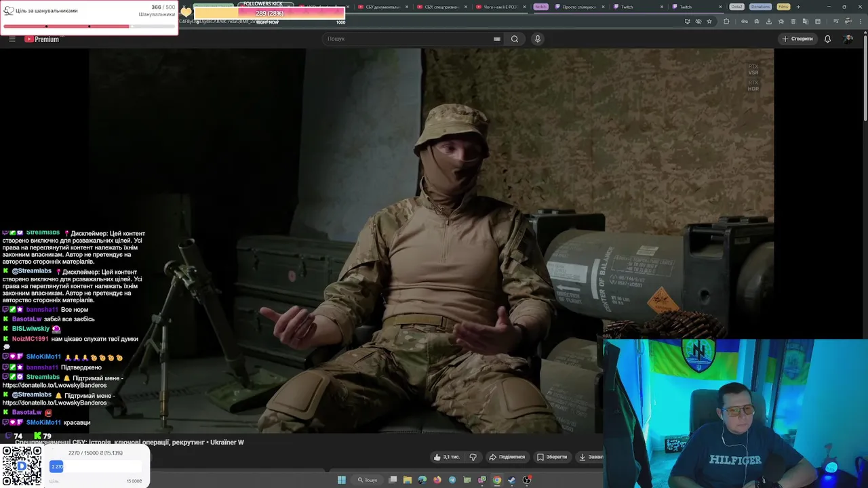Click the streamer webcam overlay

pyautogui.click(x=735, y=413)
